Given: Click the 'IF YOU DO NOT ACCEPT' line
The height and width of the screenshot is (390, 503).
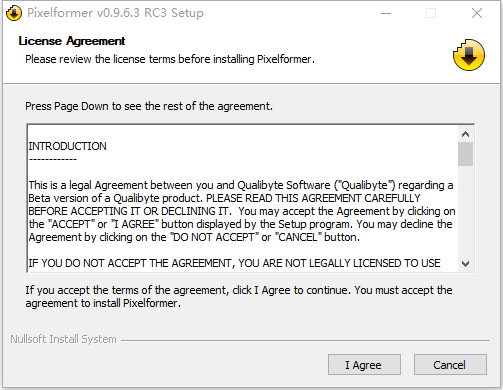Looking at the screenshot, I should tap(234, 263).
